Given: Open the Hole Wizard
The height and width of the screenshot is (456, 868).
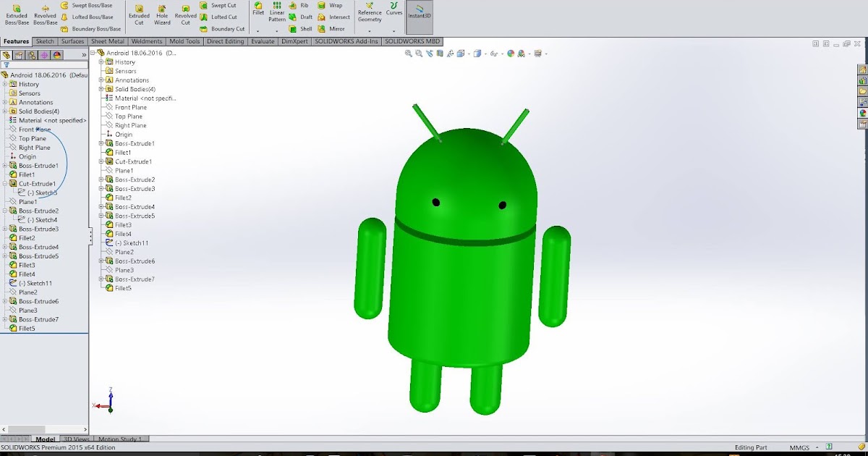Looking at the screenshot, I should 162,13.
